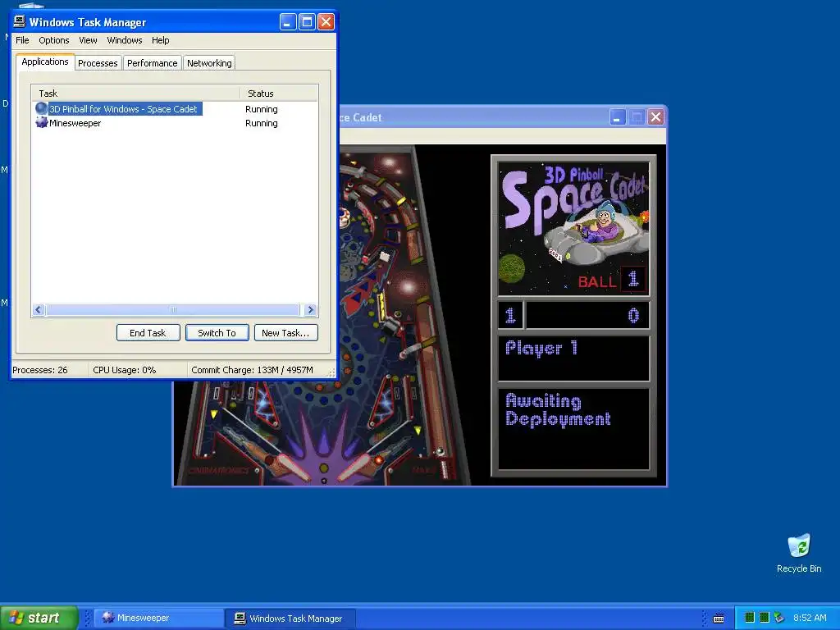Click Minesweeper mine icon on taskbar

[x=108, y=618]
